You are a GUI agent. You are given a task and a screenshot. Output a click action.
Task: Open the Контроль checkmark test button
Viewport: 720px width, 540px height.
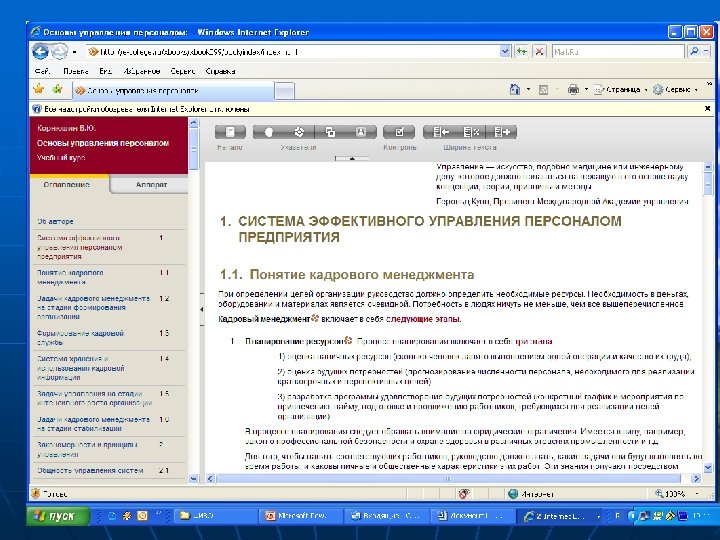[399, 132]
